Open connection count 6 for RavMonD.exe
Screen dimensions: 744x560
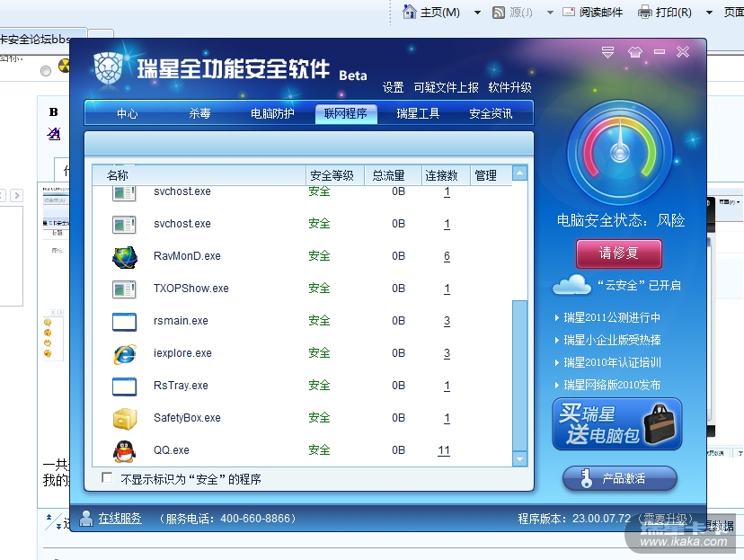tap(447, 256)
